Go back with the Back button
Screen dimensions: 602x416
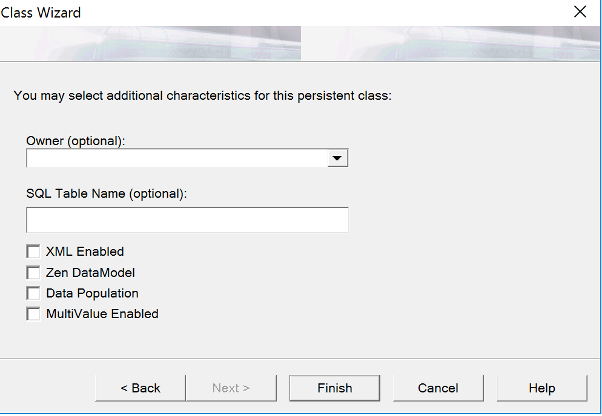point(140,388)
